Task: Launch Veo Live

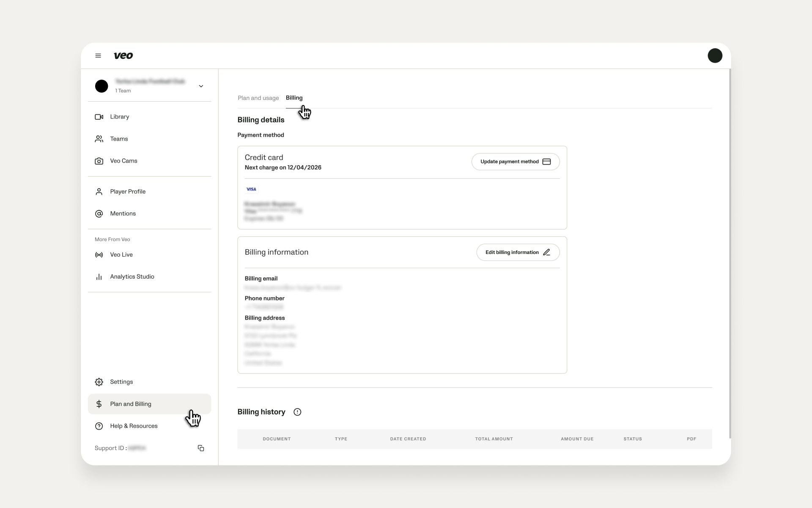Action: pyautogui.click(x=121, y=255)
